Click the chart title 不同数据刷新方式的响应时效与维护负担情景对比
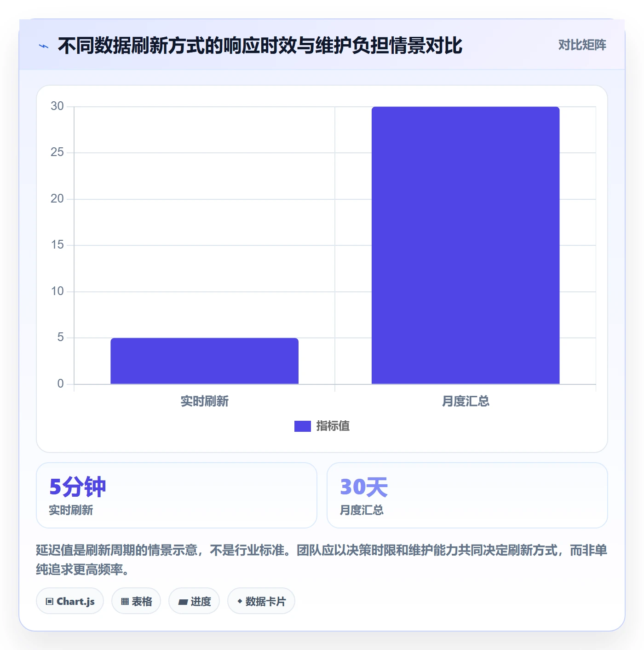The image size is (644, 650). 260,46
